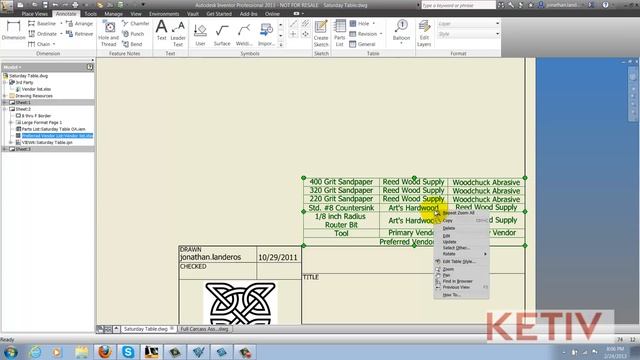The image size is (640, 360).
Task: Open the Ordinate dropdown arrow
Action: click(61, 34)
